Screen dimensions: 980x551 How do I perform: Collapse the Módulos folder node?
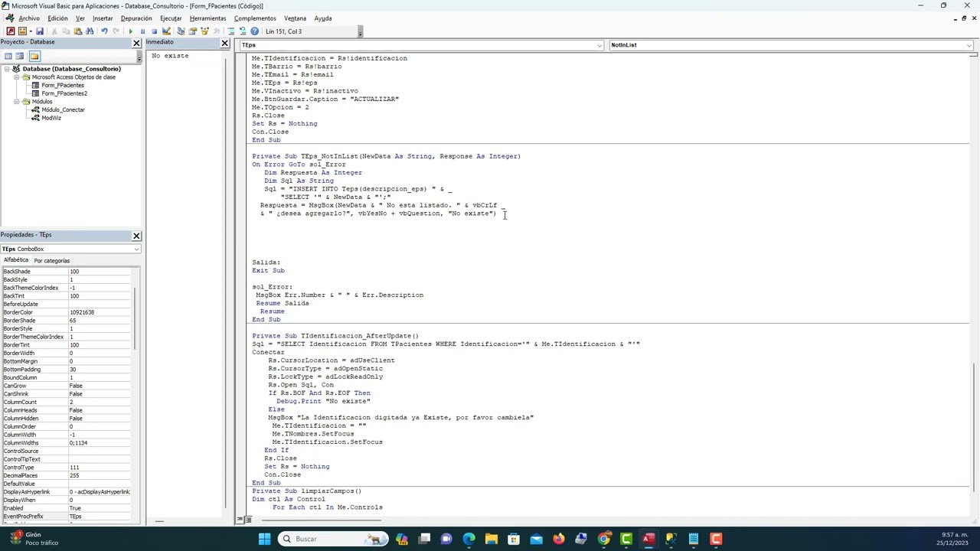click(x=17, y=102)
